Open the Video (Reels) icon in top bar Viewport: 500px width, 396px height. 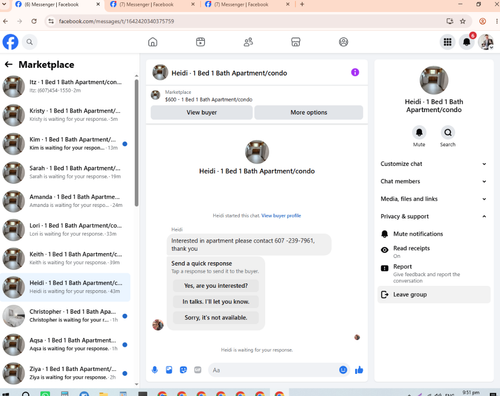pyautogui.click(x=200, y=42)
